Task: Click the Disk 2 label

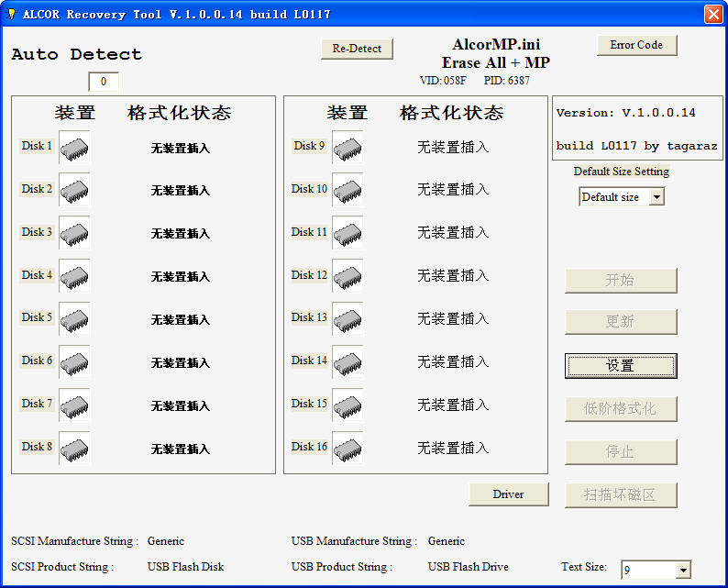Action: coord(37,189)
